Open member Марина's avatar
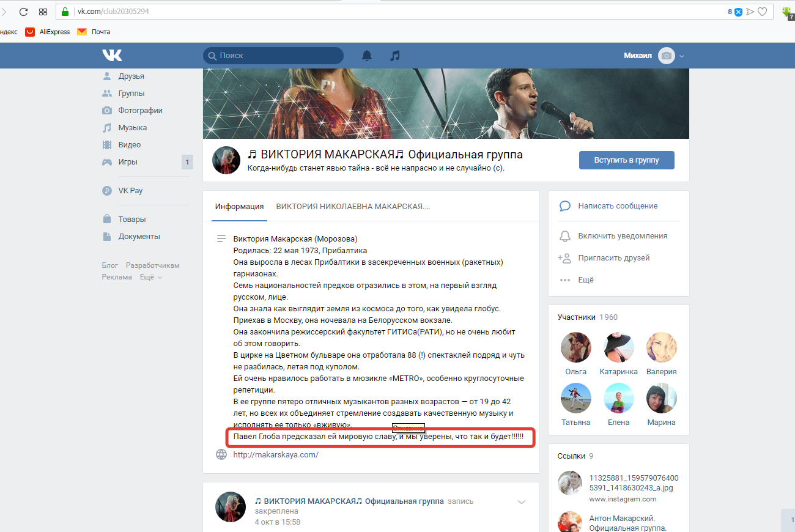This screenshot has height=532, width=795. (662, 398)
